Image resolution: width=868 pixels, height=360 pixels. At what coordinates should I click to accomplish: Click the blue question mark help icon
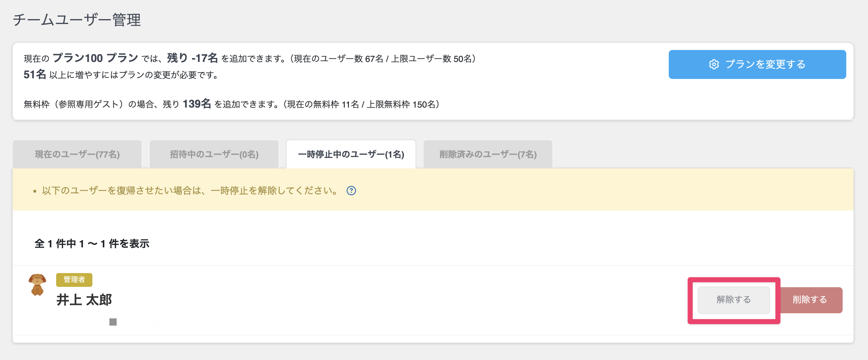[x=351, y=191]
